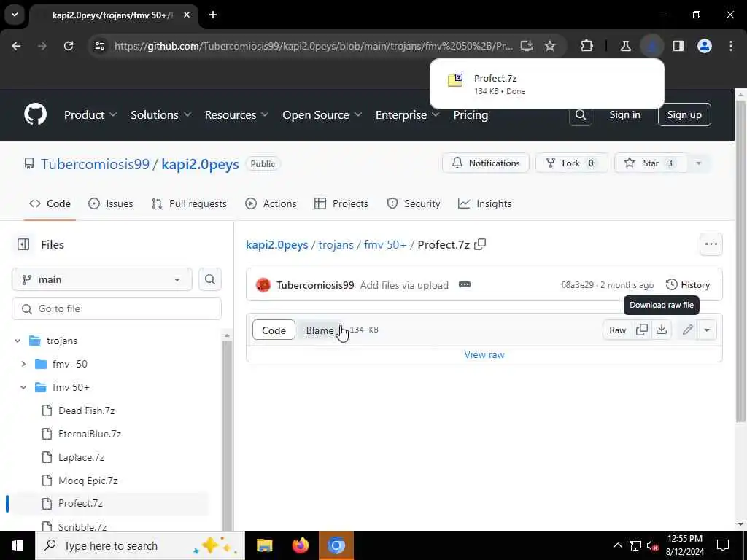The image size is (747, 560).
Task: Open the notifications action center icon
Action: pyautogui.click(x=723, y=545)
